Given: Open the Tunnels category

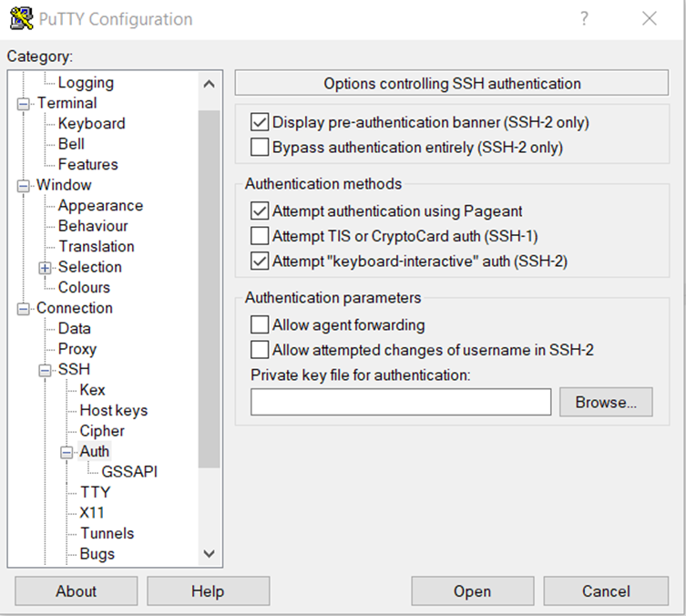Looking at the screenshot, I should pos(107,533).
